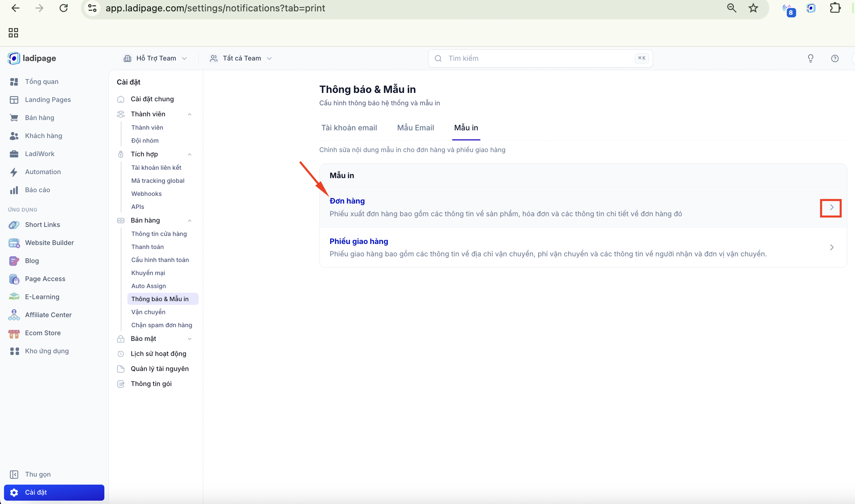Viewport: 855px width, 504px height.
Task: Open the Đơn hàng template link
Action: coord(347,201)
